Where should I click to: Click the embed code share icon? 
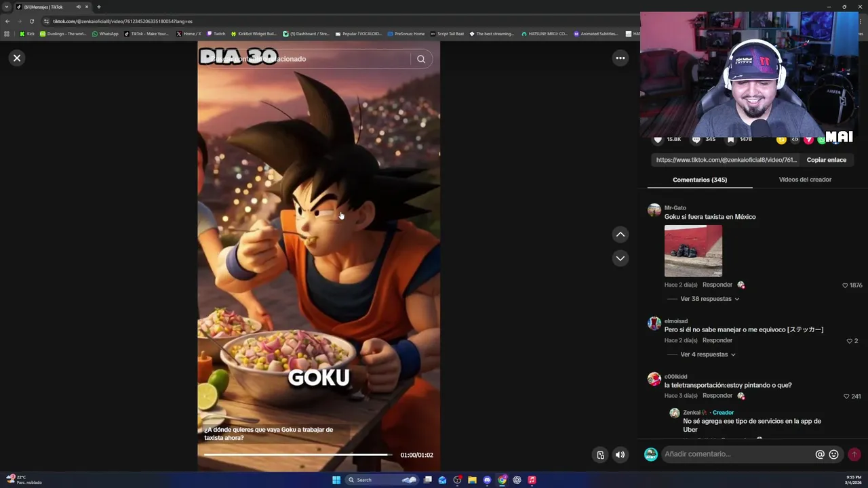coord(795,140)
